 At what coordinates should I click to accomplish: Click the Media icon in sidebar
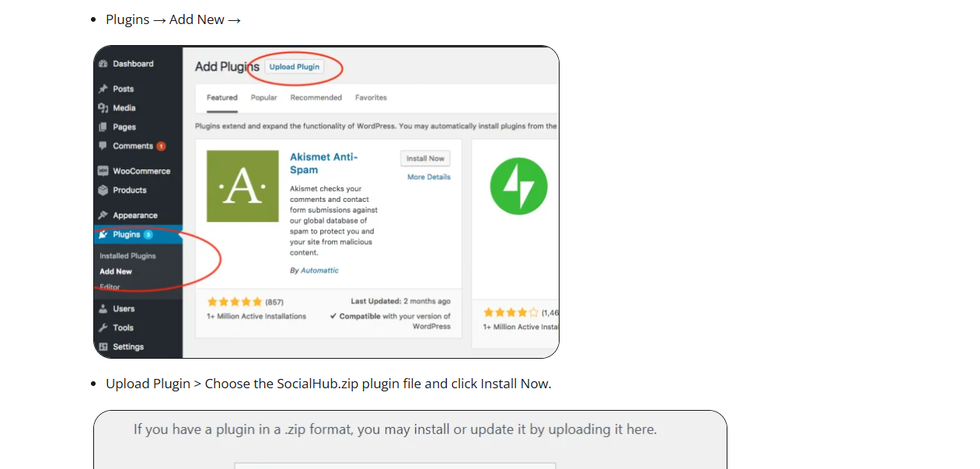click(103, 108)
